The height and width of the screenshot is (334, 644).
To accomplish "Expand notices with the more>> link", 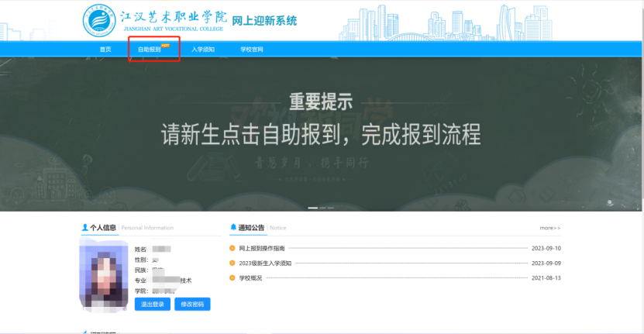I will [549, 229].
